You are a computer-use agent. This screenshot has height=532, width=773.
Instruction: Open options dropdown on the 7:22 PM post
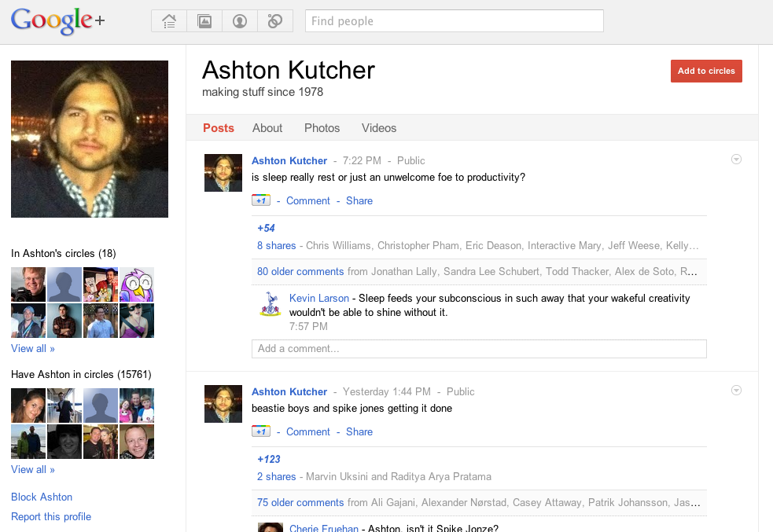tap(736, 160)
